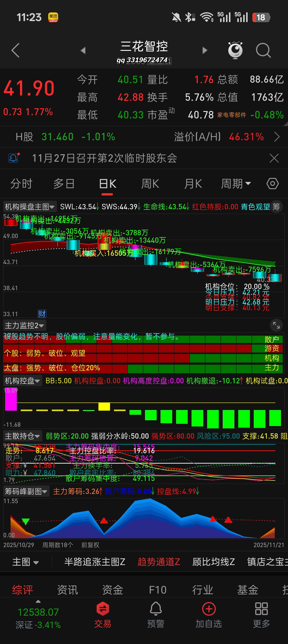288x644 pixels.
Task: Open the 主图 selector dropdown
Action: coord(26,562)
